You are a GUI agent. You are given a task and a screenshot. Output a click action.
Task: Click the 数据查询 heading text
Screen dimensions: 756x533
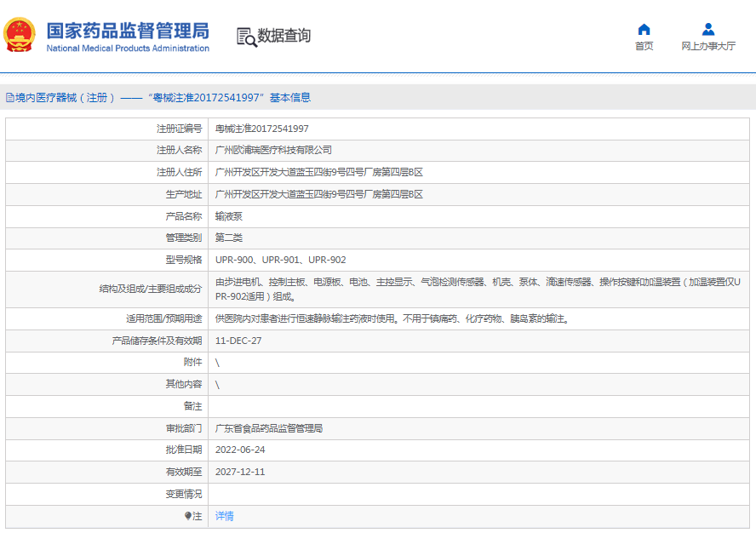click(284, 36)
